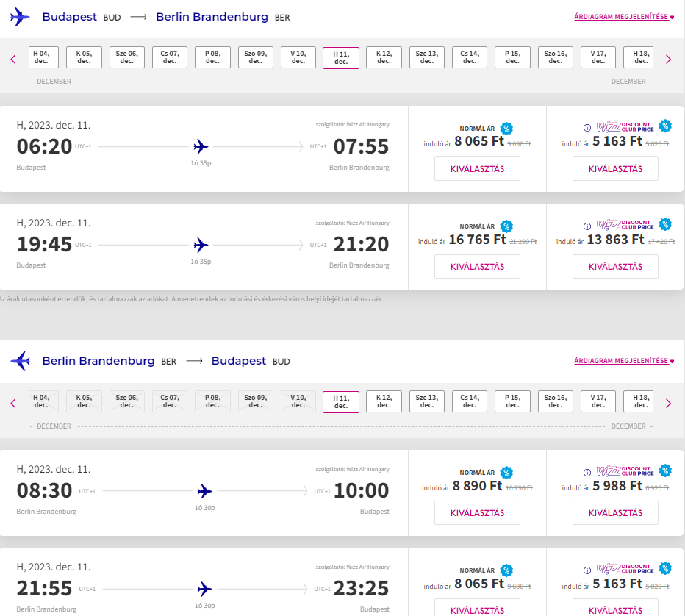Click the Wizz Discount Club logo on the 08:30 flight
The image size is (685, 616).
tap(625, 471)
